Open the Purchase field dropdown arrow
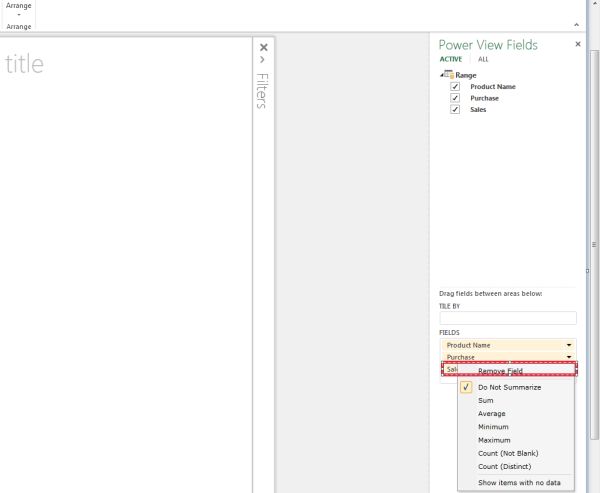Viewport: 600px width, 493px height. pyautogui.click(x=569, y=357)
